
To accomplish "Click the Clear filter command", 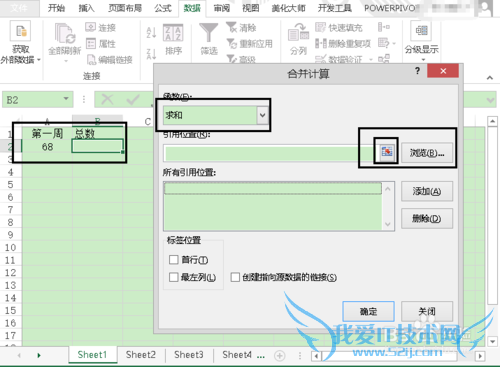I will click(241, 28).
